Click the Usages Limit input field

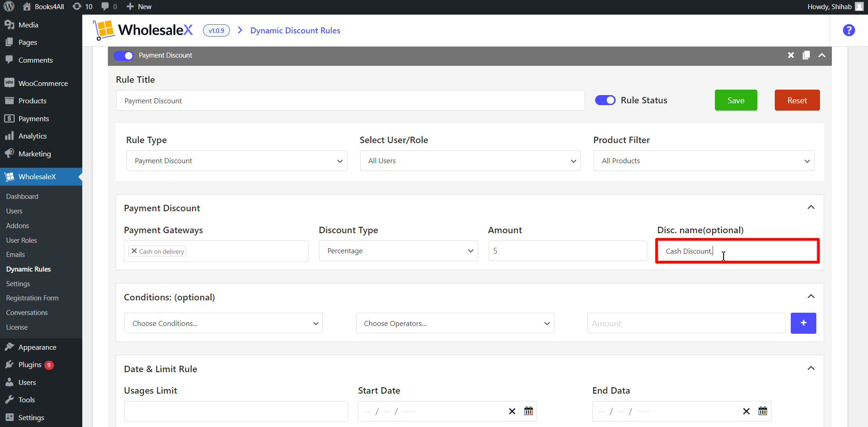(x=236, y=411)
